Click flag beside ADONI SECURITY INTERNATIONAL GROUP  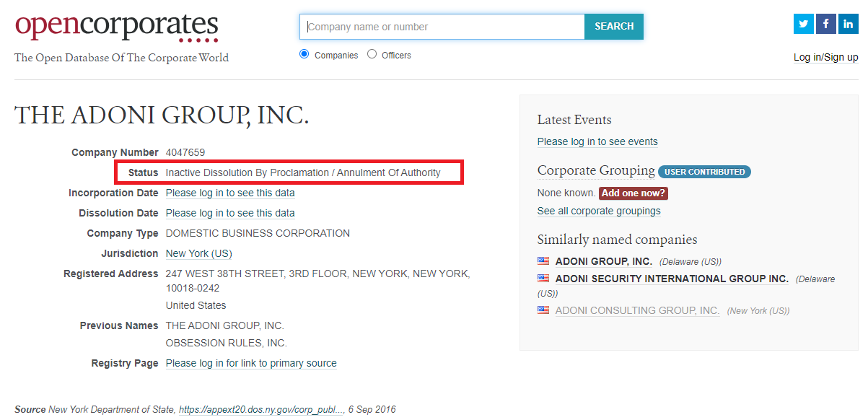coord(543,279)
